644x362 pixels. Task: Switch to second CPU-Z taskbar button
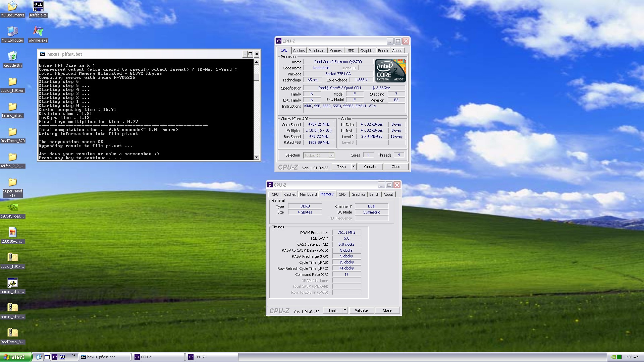212,357
